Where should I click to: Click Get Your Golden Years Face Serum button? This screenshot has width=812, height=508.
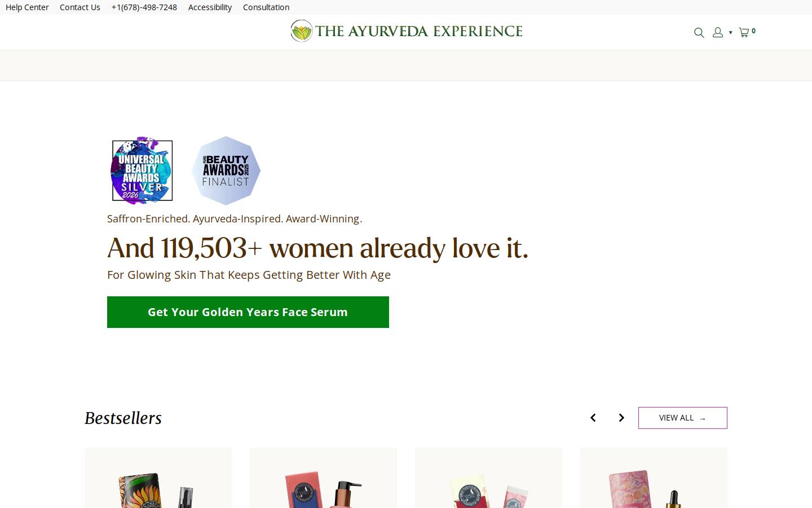tap(248, 312)
